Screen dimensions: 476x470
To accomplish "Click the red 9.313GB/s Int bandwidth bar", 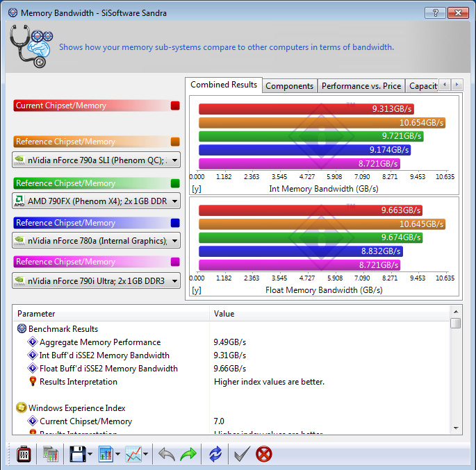I will pos(306,109).
